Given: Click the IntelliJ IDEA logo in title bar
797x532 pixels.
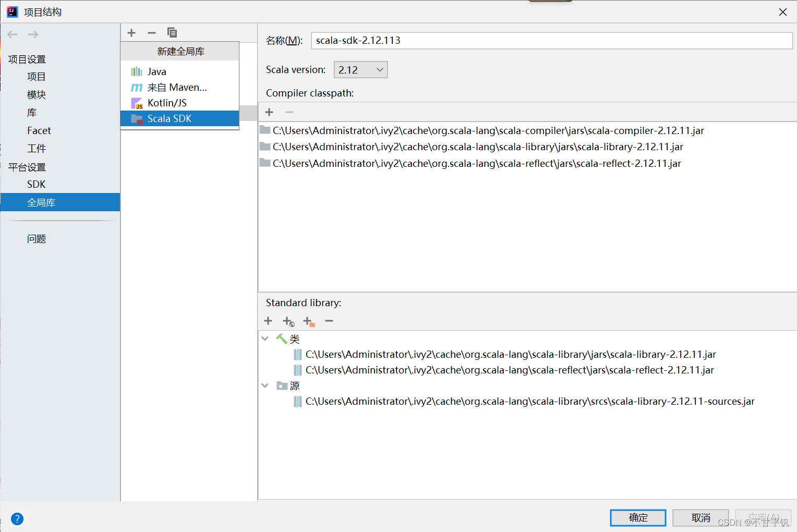Looking at the screenshot, I should tap(13, 11).
